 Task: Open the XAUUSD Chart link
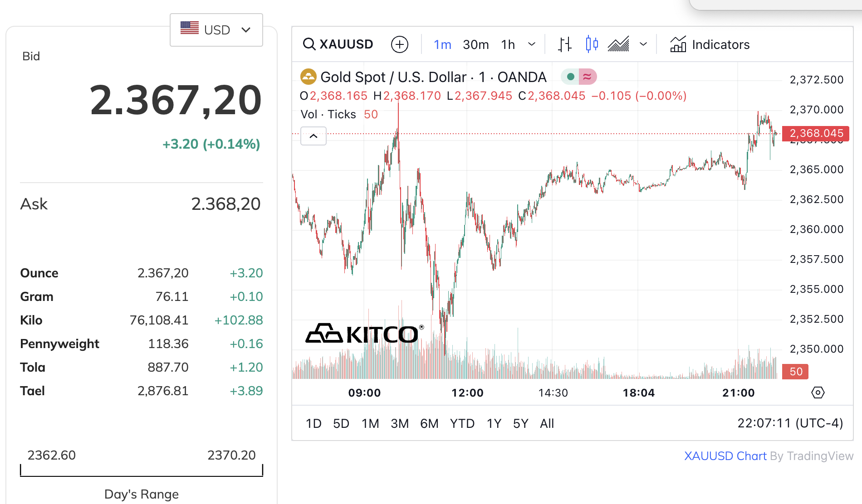coord(725,456)
